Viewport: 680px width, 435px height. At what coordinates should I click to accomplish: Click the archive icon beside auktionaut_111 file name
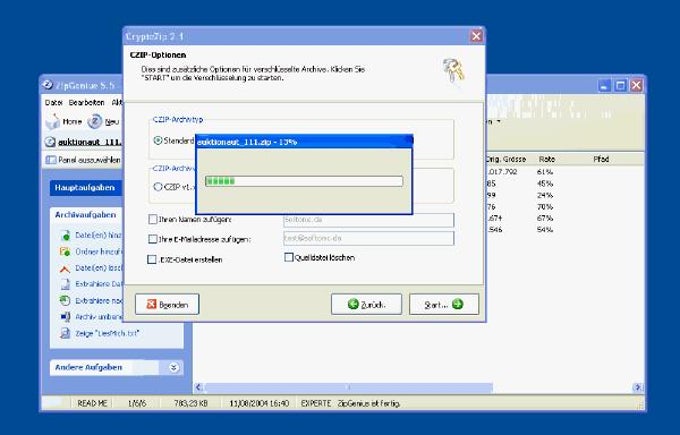click(x=50, y=142)
